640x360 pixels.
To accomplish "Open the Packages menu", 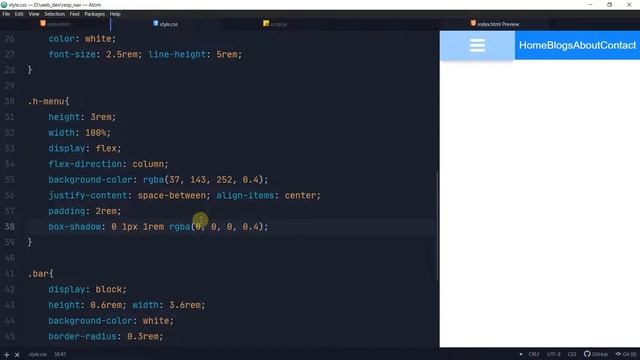I will [95, 14].
